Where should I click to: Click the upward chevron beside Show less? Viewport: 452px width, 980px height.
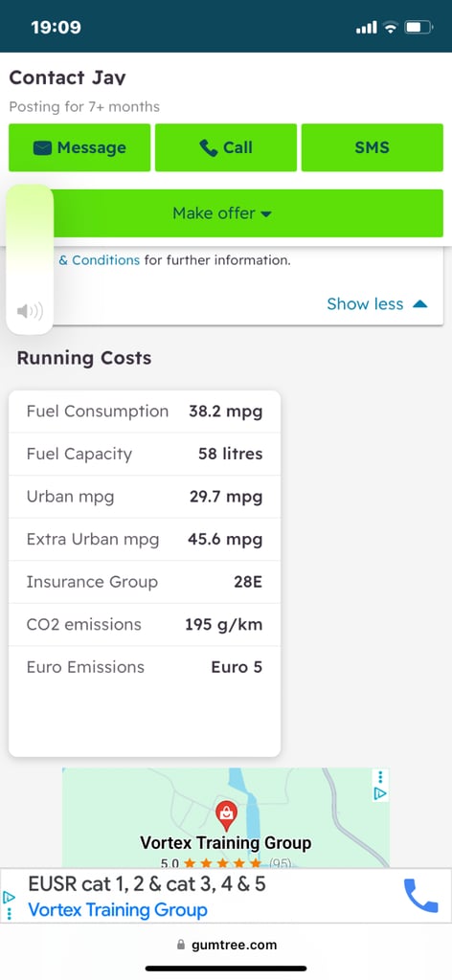[420, 303]
